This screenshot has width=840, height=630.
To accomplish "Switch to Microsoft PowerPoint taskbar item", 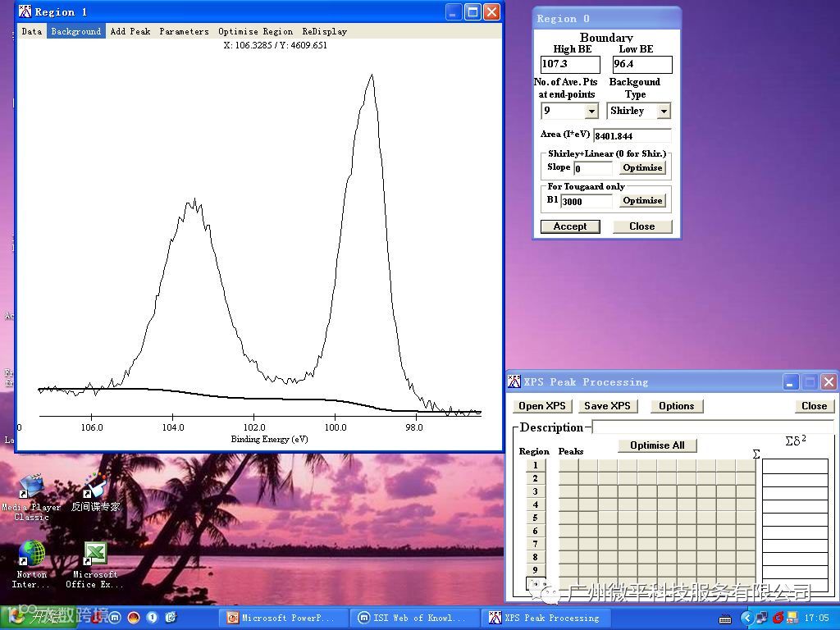I will pos(283,619).
